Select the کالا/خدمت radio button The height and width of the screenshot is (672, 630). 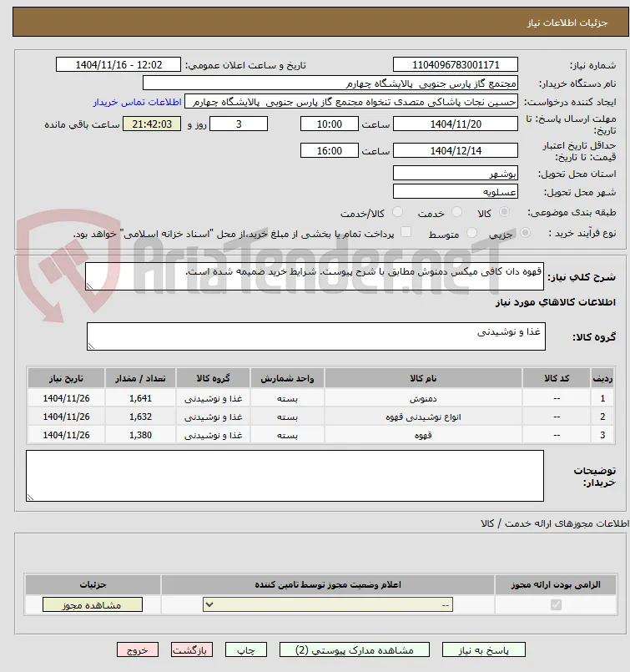tap(398, 212)
